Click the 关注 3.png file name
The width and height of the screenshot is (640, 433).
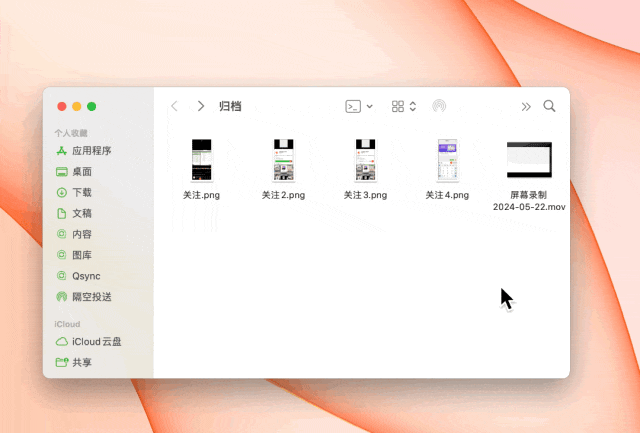[x=365, y=195]
